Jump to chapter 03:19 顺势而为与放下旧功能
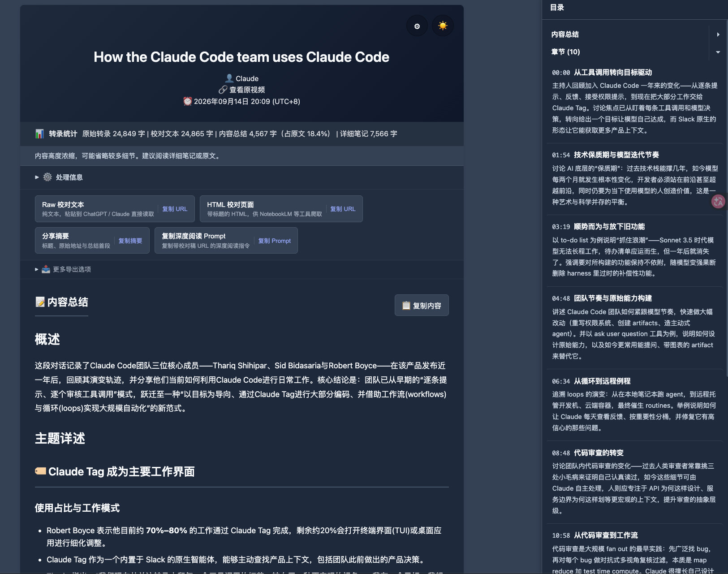Image resolution: width=728 pixels, height=574 pixels. [599, 227]
